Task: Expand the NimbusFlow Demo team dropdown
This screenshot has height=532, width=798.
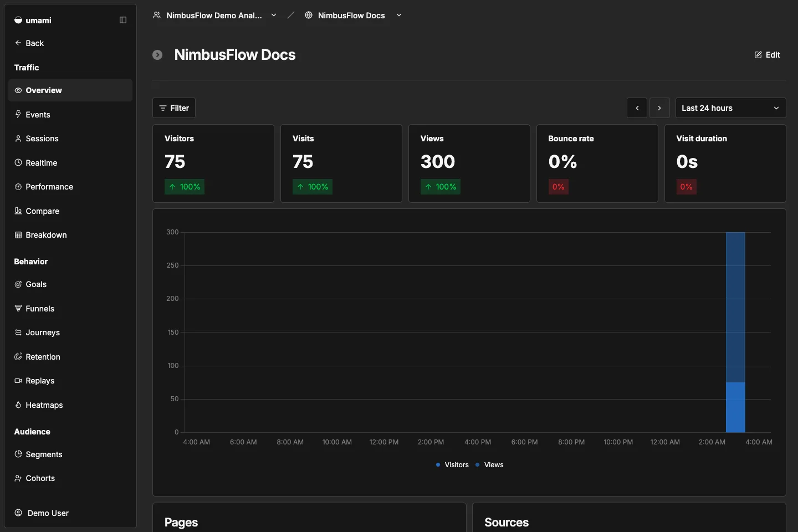Action: pos(274,15)
